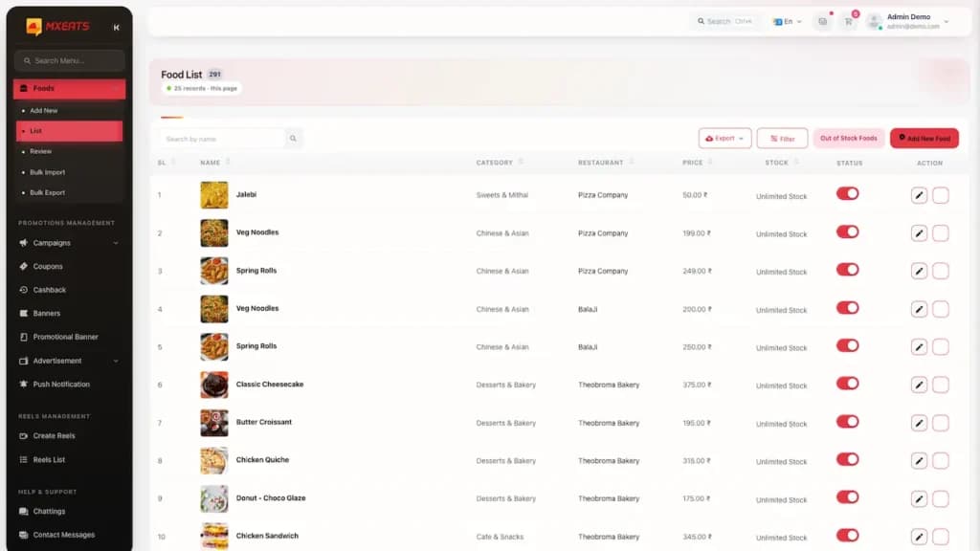
Task: Edit the Pizza Company Veg Noodles item
Action: (919, 233)
